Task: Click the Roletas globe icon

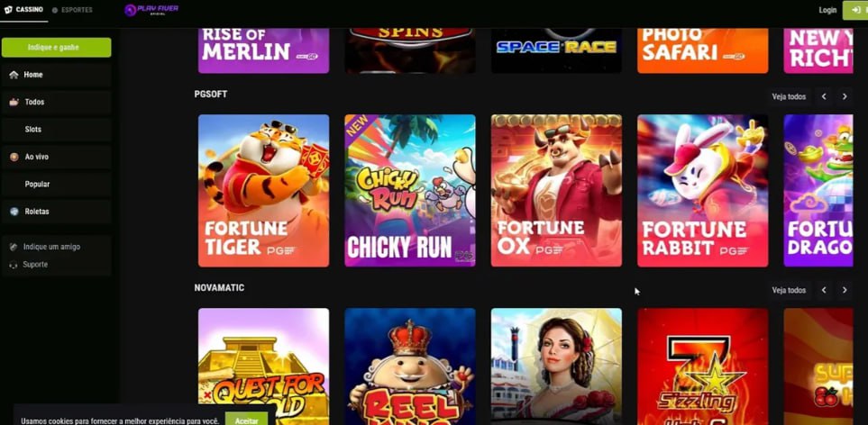Action: click(x=14, y=212)
